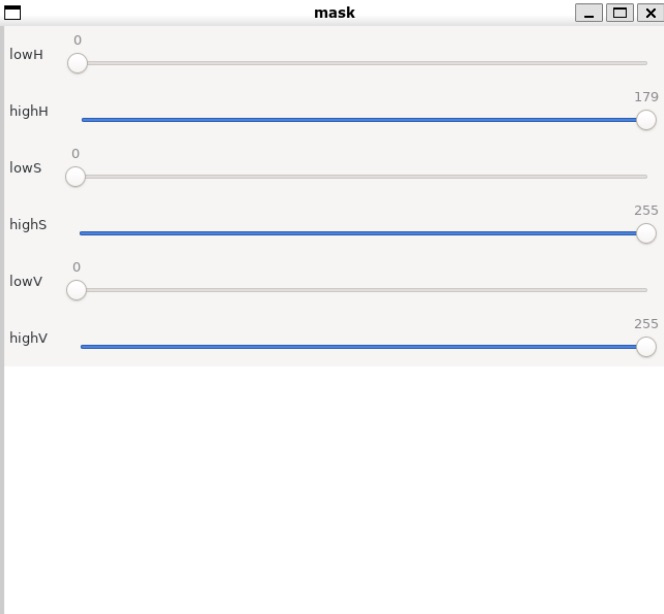The image size is (664, 614).
Task: Click the white mask image area
Action: (334, 490)
